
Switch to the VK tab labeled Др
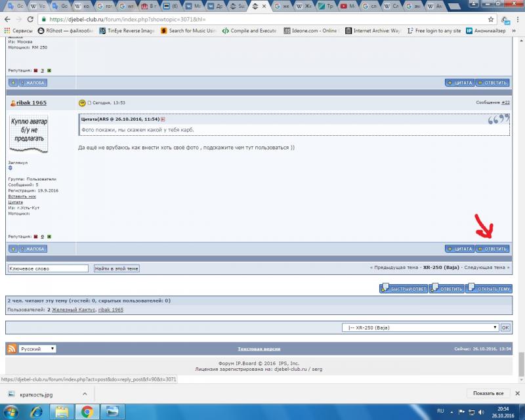coord(215,6)
